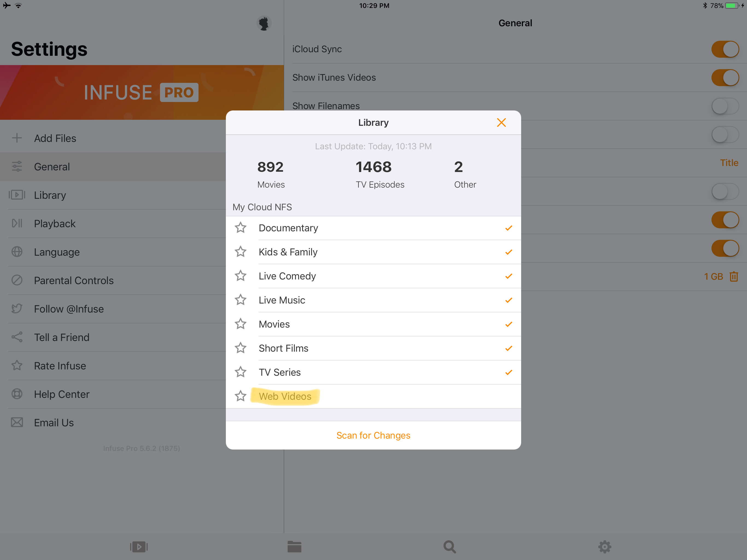Tap the Add Files row

pos(55,138)
